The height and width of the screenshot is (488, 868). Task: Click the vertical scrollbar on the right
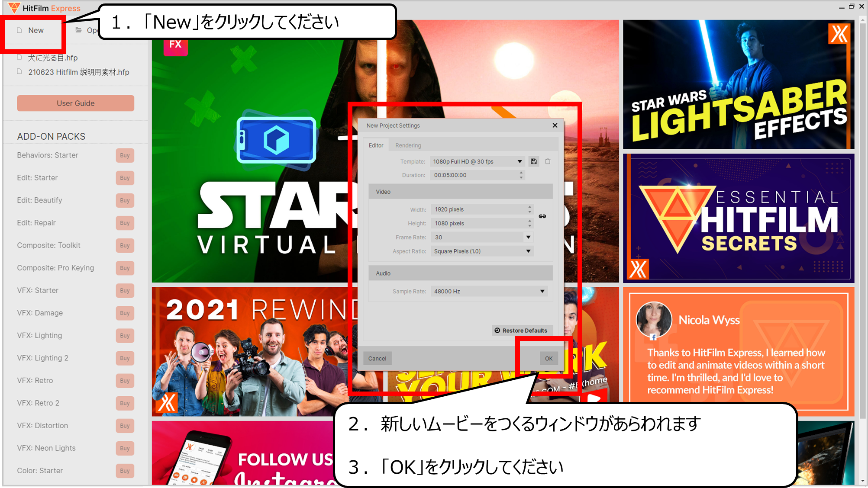(x=862, y=221)
